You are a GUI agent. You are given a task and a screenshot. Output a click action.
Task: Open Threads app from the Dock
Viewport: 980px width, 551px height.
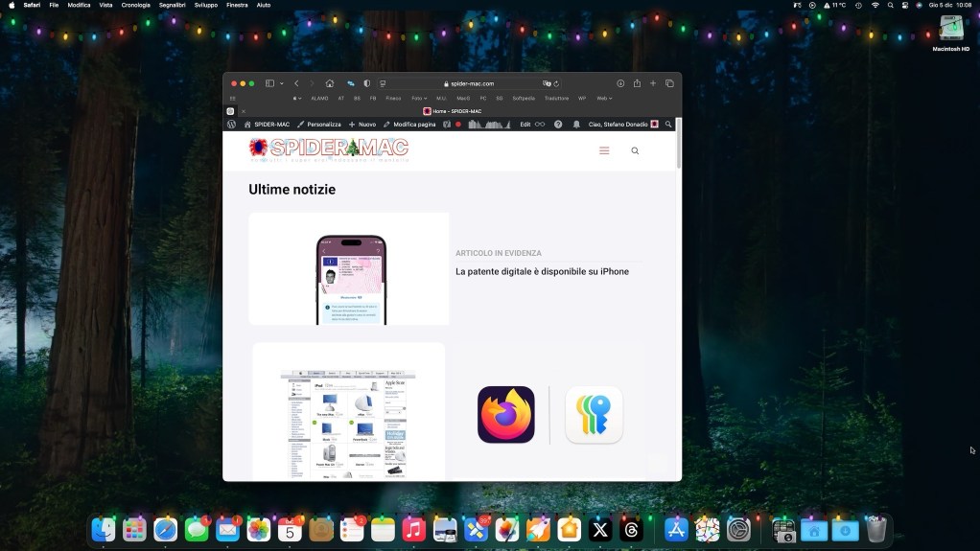pyautogui.click(x=631, y=530)
